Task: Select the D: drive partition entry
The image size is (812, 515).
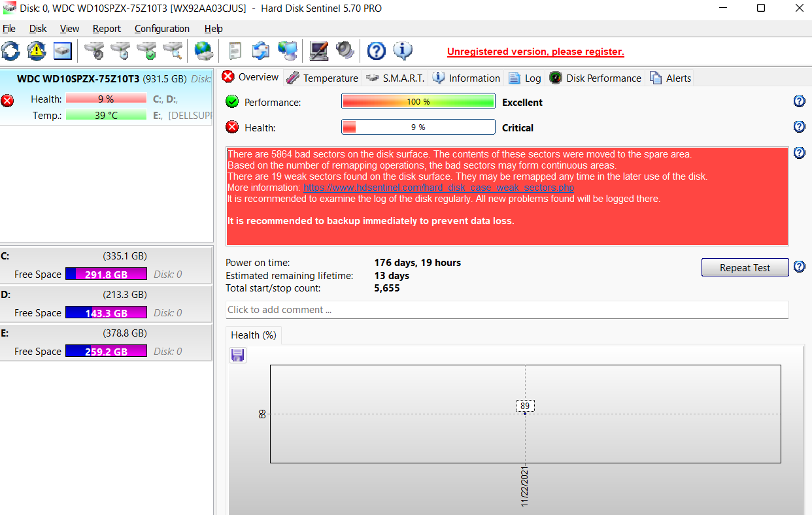Action: click(x=106, y=303)
